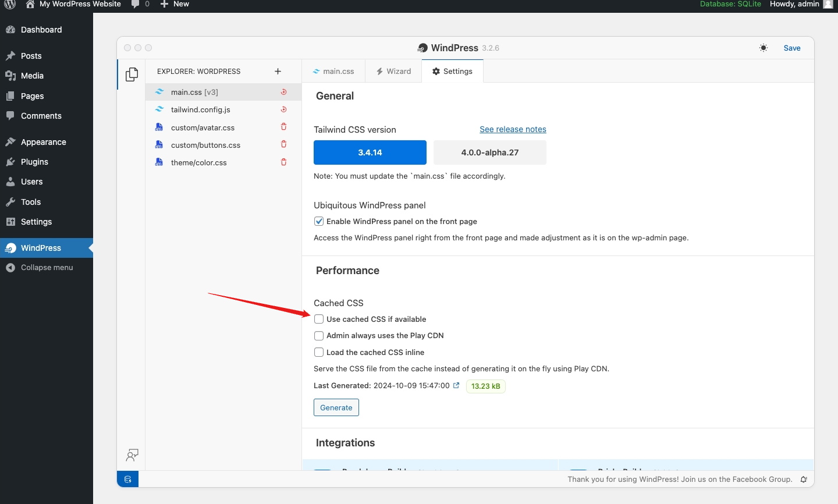Select the blue database log icon

[x=127, y=479]
